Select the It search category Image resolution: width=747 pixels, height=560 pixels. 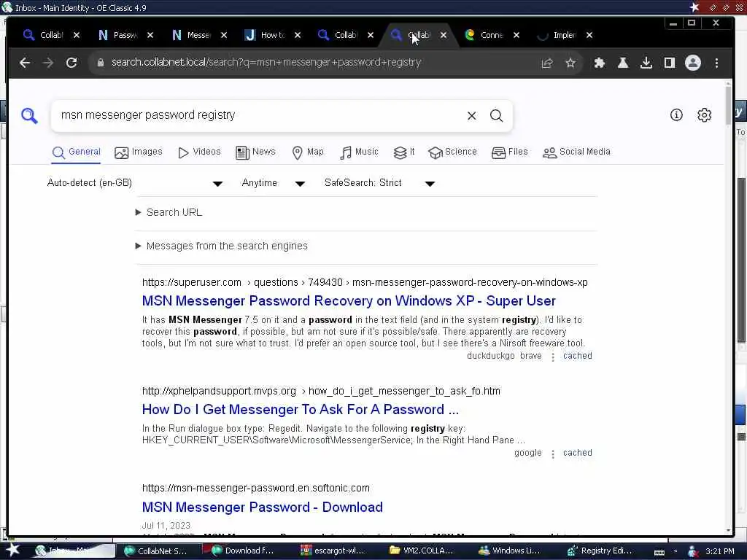click(404, 152)
